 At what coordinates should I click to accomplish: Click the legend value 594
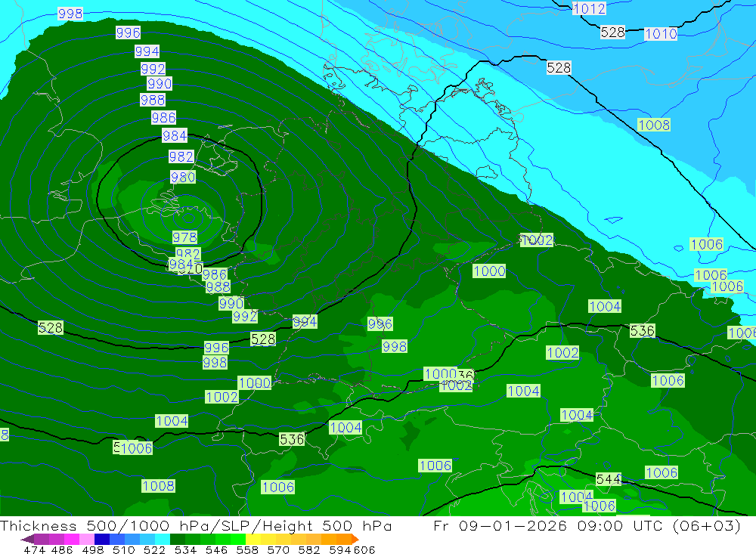click(x=340, y=549)
